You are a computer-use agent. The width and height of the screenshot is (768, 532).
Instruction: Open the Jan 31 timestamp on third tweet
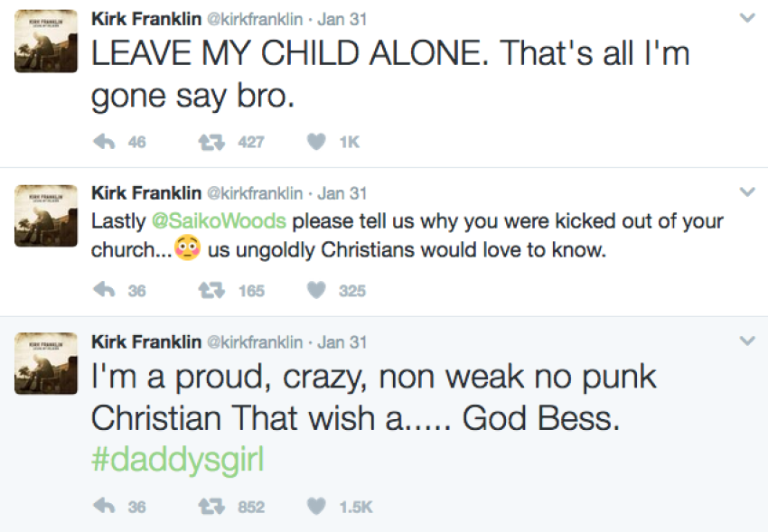click(342, 342)
